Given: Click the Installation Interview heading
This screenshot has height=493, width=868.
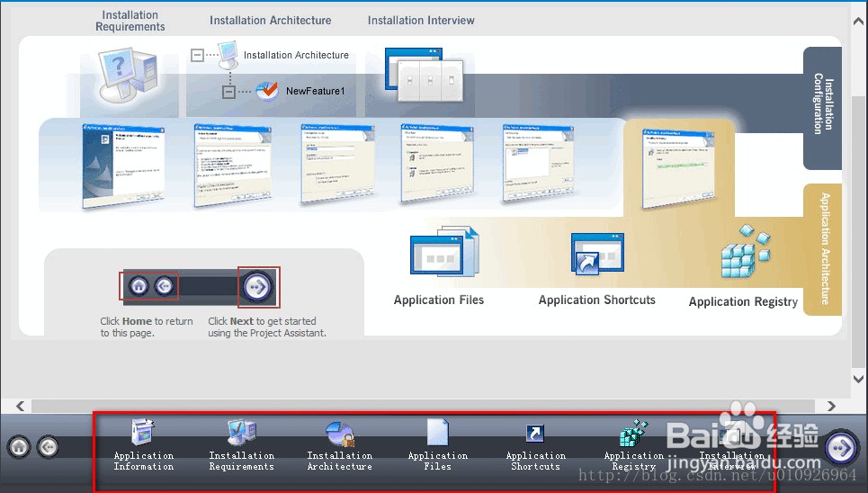Looking at the screenshot, I should [x=421, y=21].
